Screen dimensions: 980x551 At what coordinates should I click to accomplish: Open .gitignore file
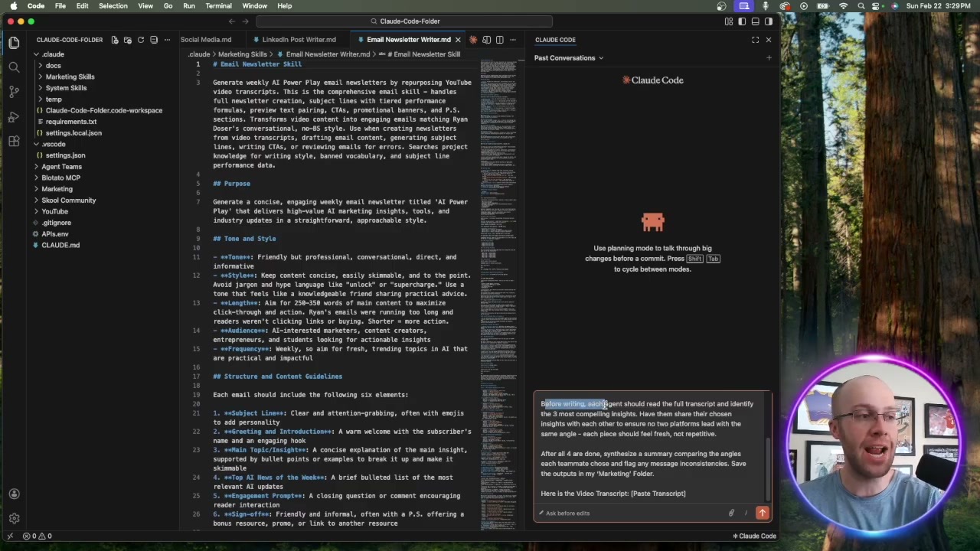56,223
